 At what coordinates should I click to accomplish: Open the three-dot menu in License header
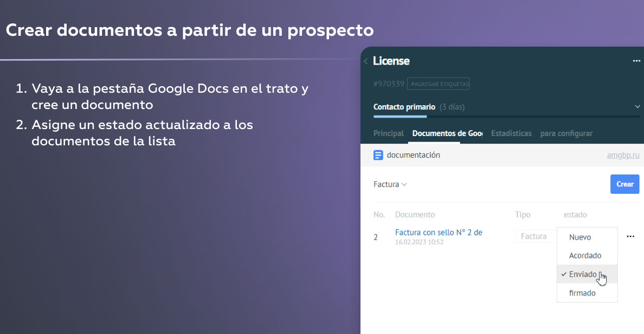636,61
